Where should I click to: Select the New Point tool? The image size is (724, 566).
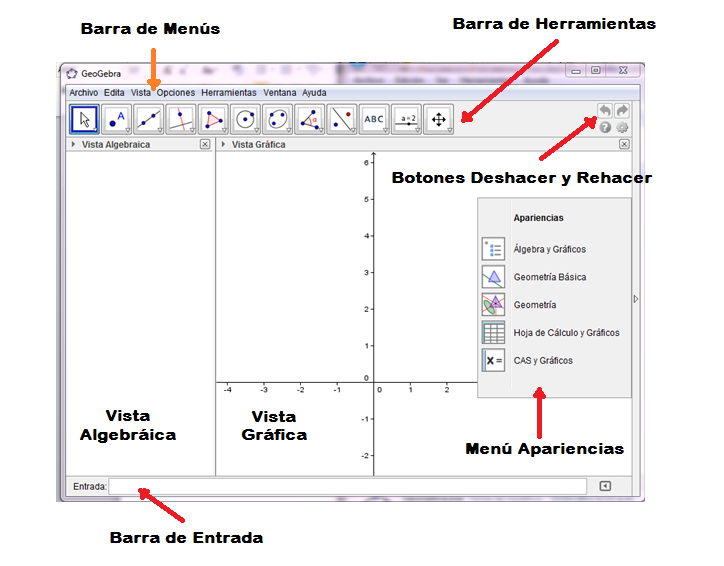[x=116, y=119]
